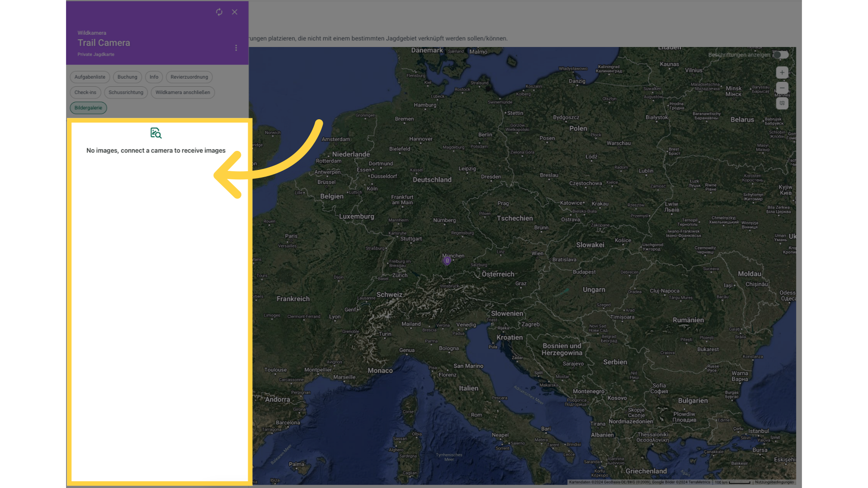
Task: Click the Luxemburg label on map
Action: pyautogui.click(x=357, y=216)
